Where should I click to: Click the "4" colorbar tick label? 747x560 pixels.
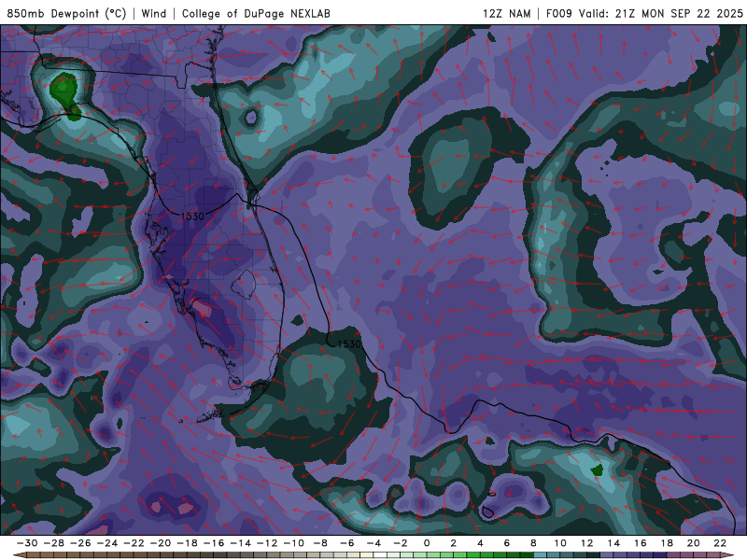pyautogui.click(x=480, y=543)
